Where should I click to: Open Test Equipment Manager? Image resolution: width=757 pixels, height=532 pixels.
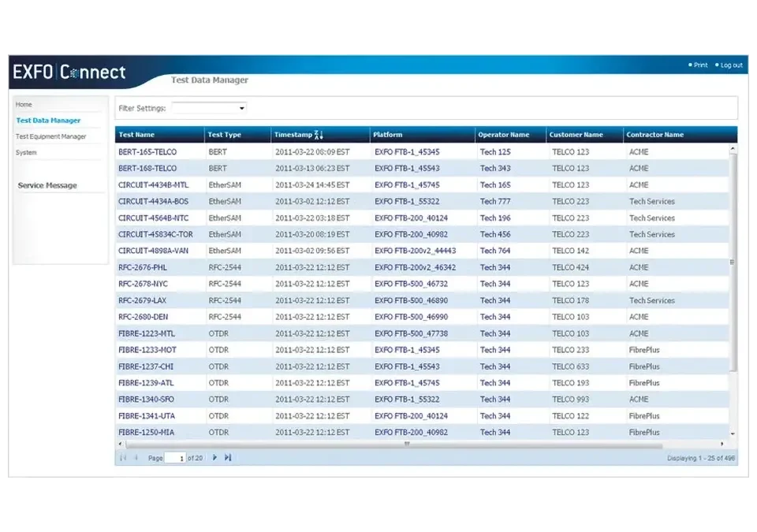pyautogui.click(x=50, y=136)
